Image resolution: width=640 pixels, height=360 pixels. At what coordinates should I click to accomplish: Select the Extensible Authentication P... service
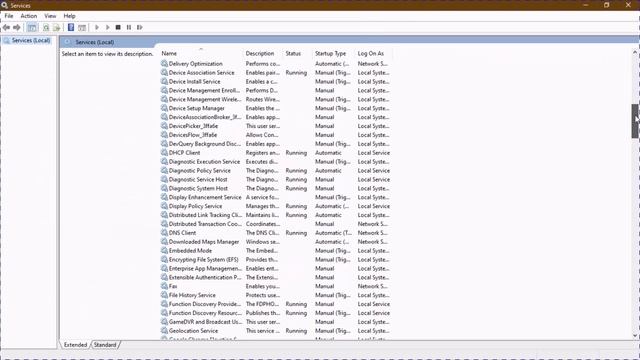276,278
